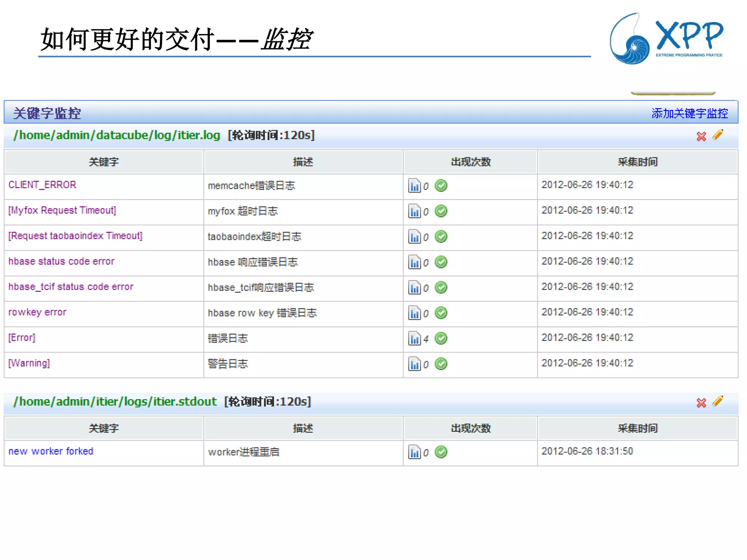Open hbase_tcif status code error link
Viewport: 747px width, 560px height.
71,287
